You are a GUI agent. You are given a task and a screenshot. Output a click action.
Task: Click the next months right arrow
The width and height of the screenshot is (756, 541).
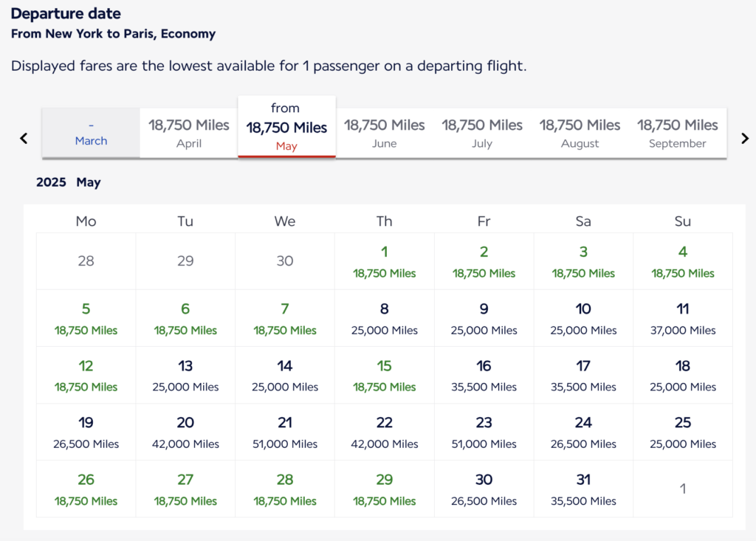pyautogui.click(x=745, y=138)
